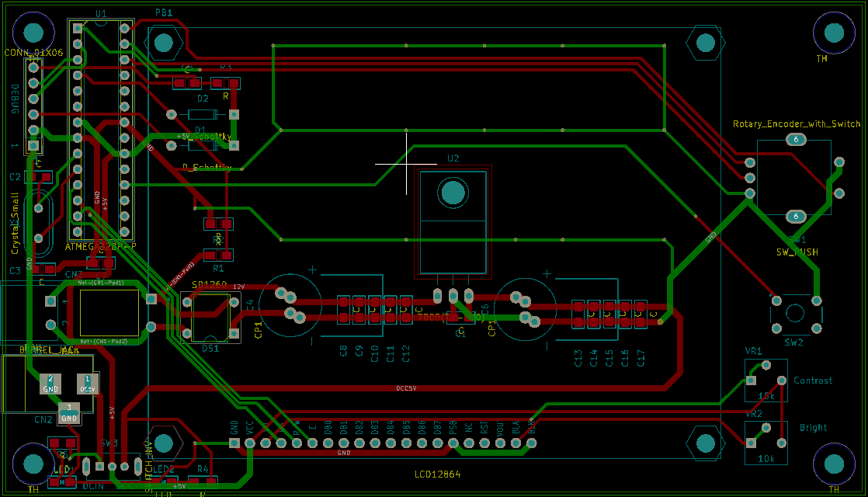
Task: Click the lower encoder mounting pad 6
Action: 796,217
